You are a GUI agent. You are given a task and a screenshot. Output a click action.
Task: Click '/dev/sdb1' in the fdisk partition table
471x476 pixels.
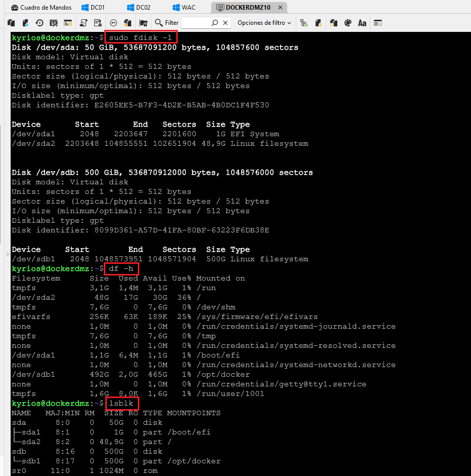click(x=33, y=259)
